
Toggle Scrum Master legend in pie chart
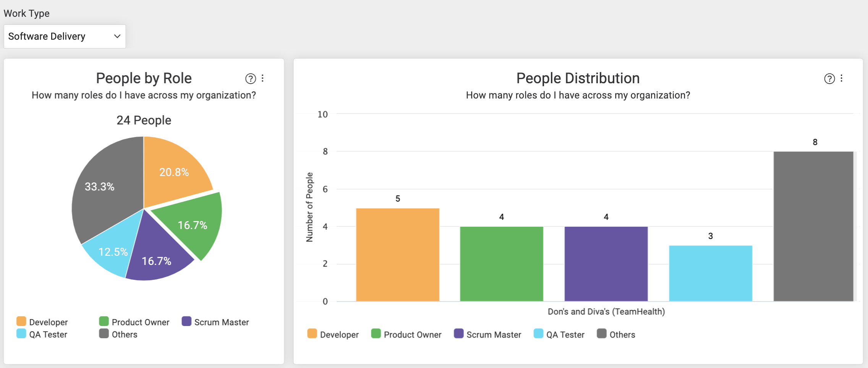(215, 322)
